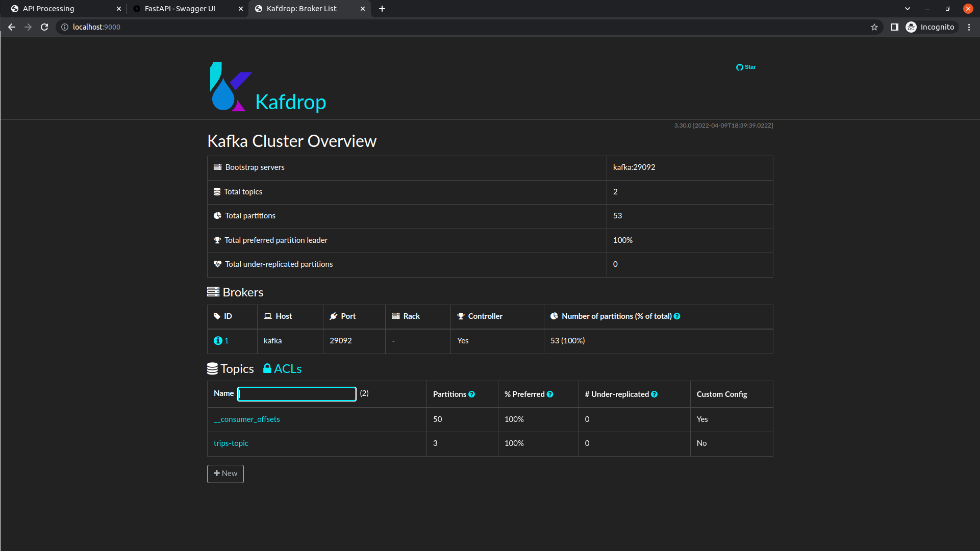Switch to the API Processing tab
Image resolution: width=980 pixels, height=551 pixels.
[x=48, y=9]
